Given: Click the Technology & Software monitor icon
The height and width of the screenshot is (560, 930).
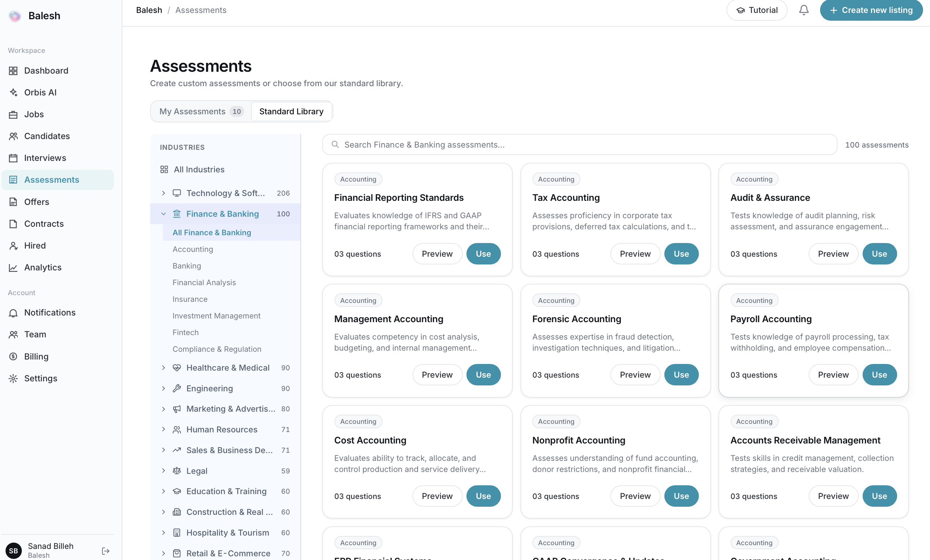Looking at the screenshot, I should pyautogui.click(x=176, y=193).
